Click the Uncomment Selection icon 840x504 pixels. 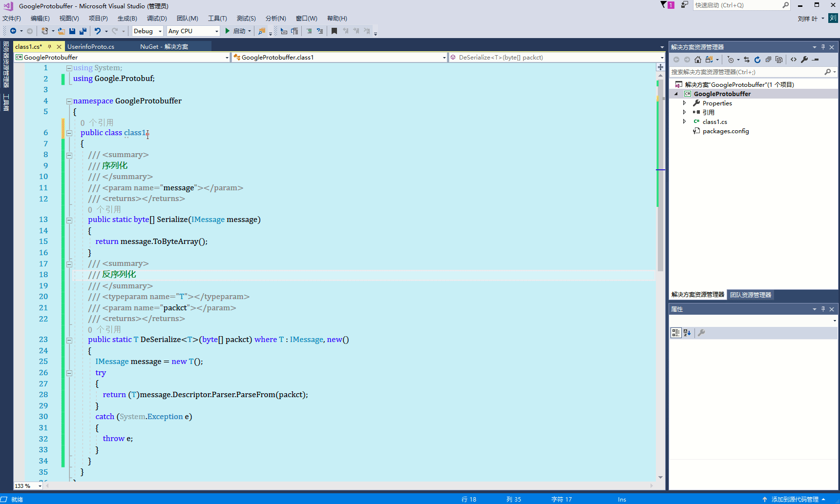coord(320,31)
